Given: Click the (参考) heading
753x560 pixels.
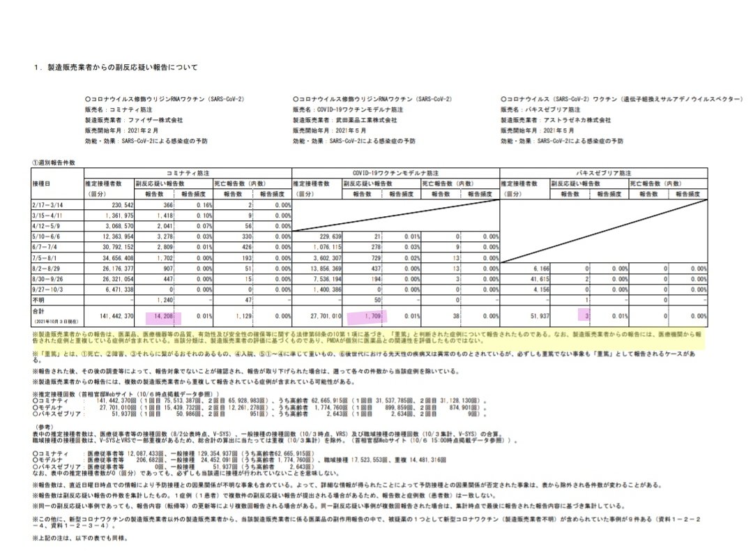Looking at the screenshot, I should click(44, 427).
